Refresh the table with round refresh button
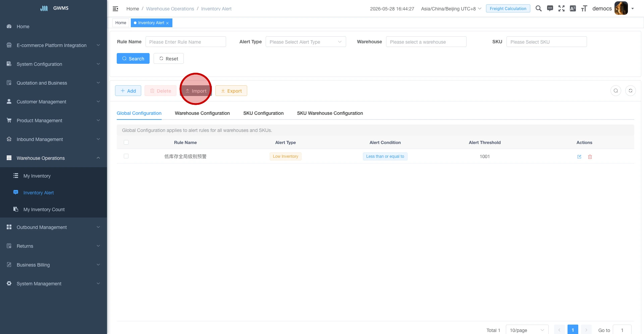Viewport: 644px width, 334px height. pyautogui.click(x=631, y=91)
